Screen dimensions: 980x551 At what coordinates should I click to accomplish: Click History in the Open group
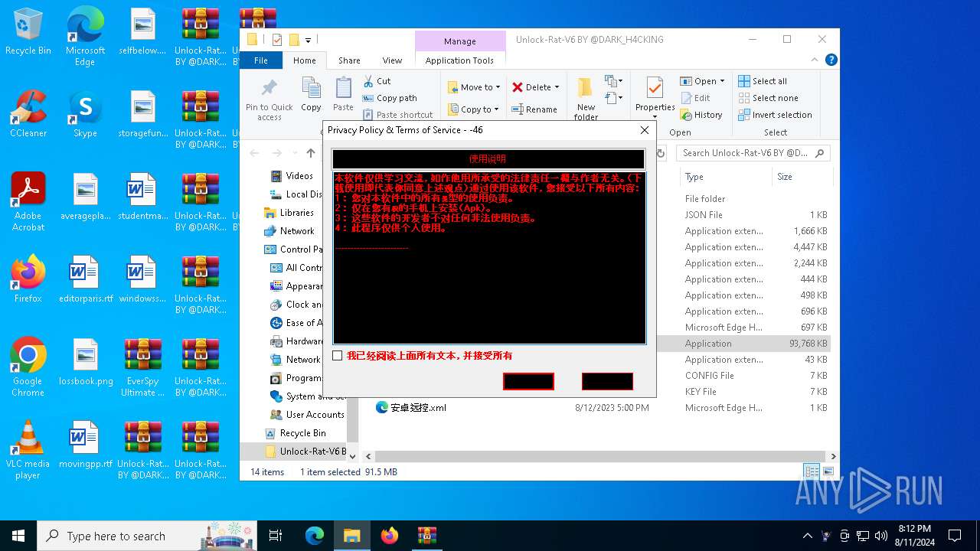pos(701,115)
